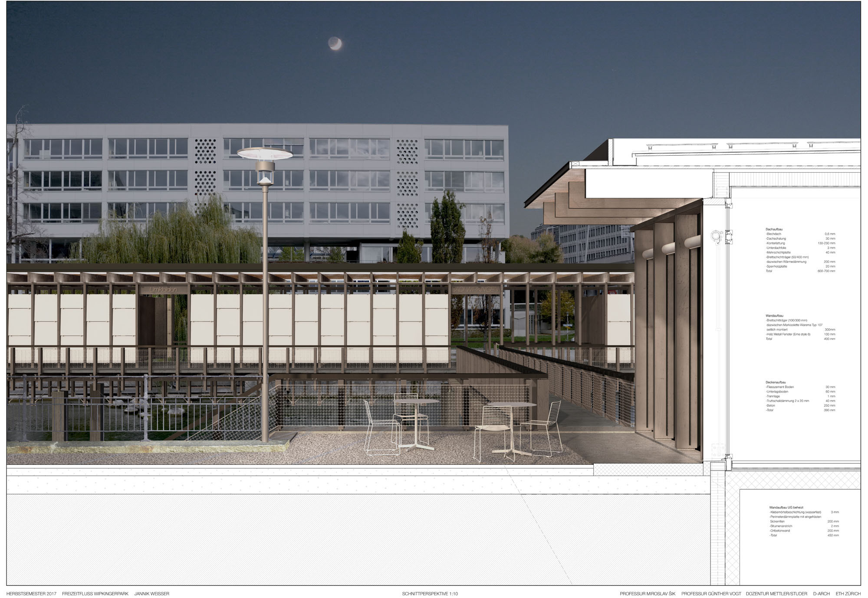Select the '250 mm' Beton value
This screenshot has height=598, width=868.
[829, 405]
